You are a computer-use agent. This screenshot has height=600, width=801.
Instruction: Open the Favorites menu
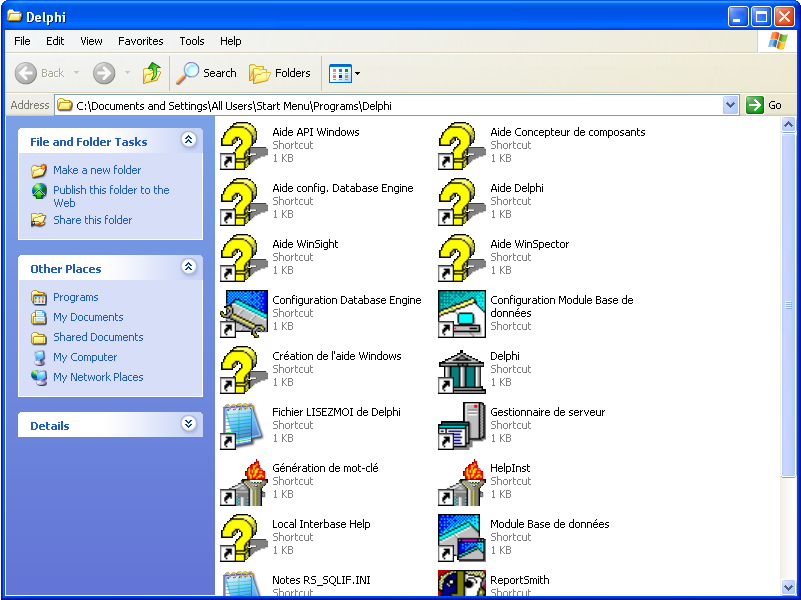click(x=140, y=41)
